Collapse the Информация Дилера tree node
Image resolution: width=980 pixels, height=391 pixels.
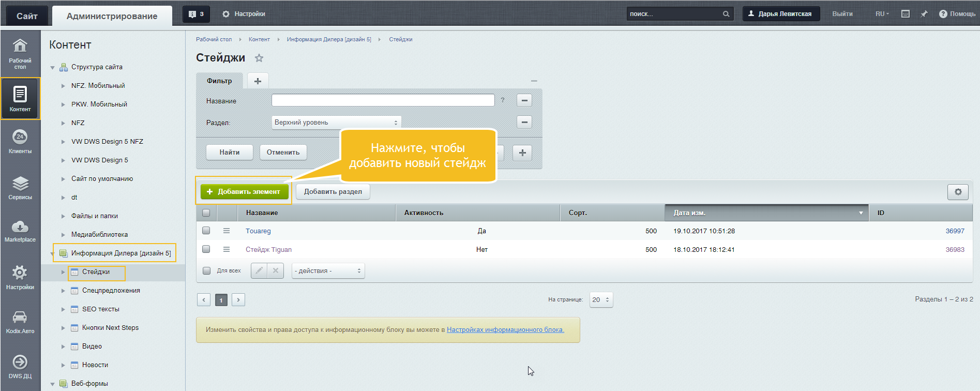(52, 254)
